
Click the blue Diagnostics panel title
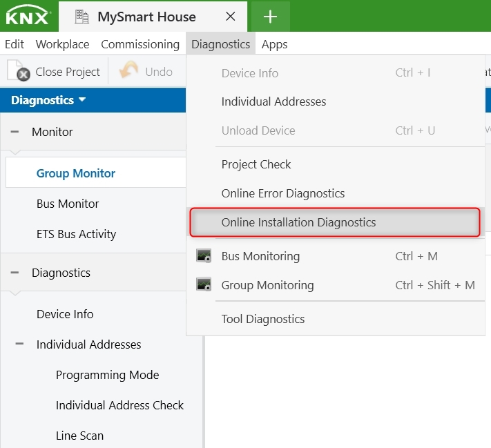tap(43, 100)
